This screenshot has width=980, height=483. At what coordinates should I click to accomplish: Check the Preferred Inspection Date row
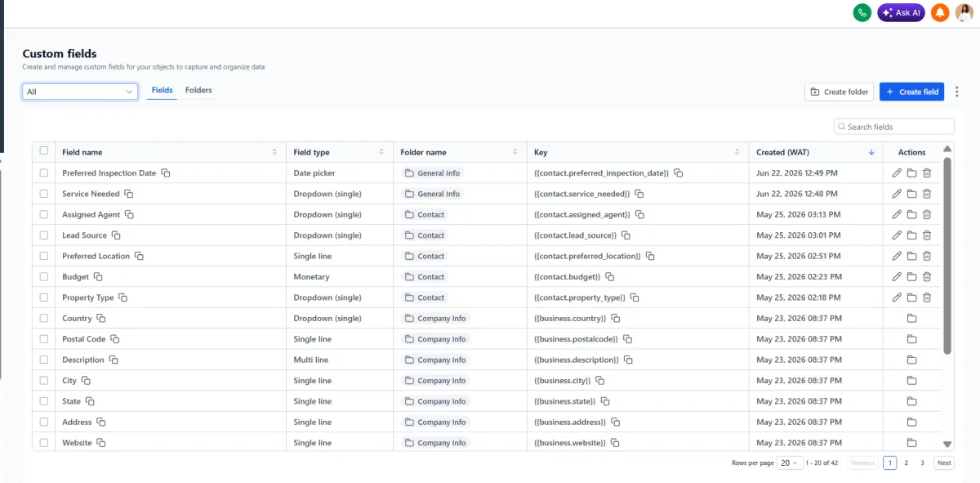[44, 173]
